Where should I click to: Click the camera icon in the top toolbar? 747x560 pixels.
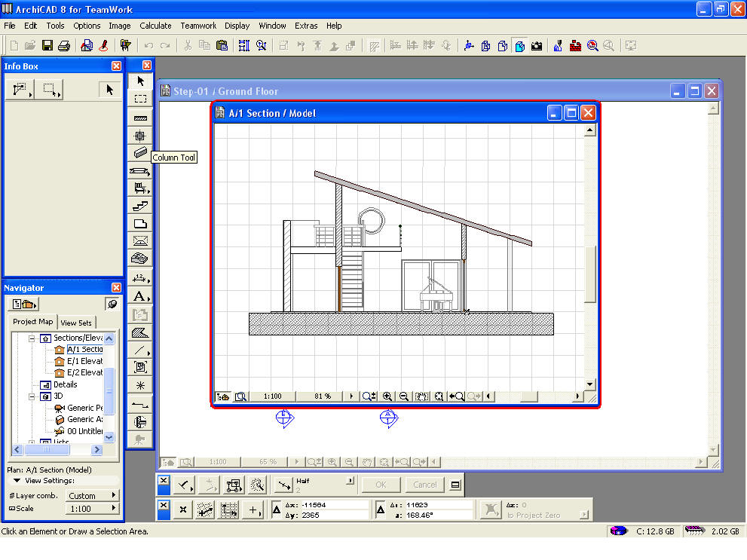[537, 46]
